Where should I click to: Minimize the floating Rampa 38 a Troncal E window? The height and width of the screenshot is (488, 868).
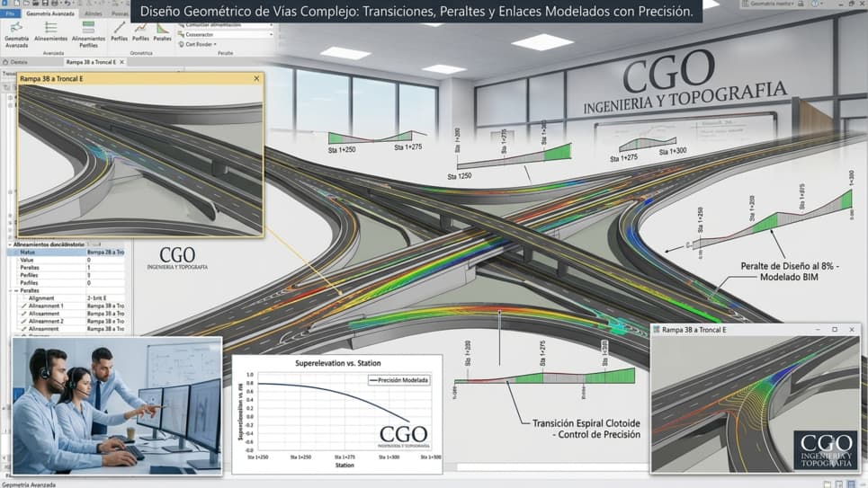pyautogui.click(x=819, y=329)
